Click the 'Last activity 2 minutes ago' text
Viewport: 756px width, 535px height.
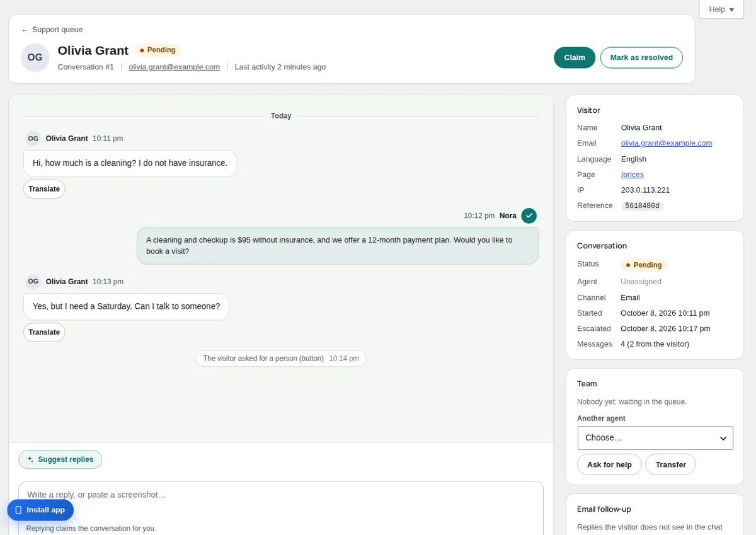(280, 67)
